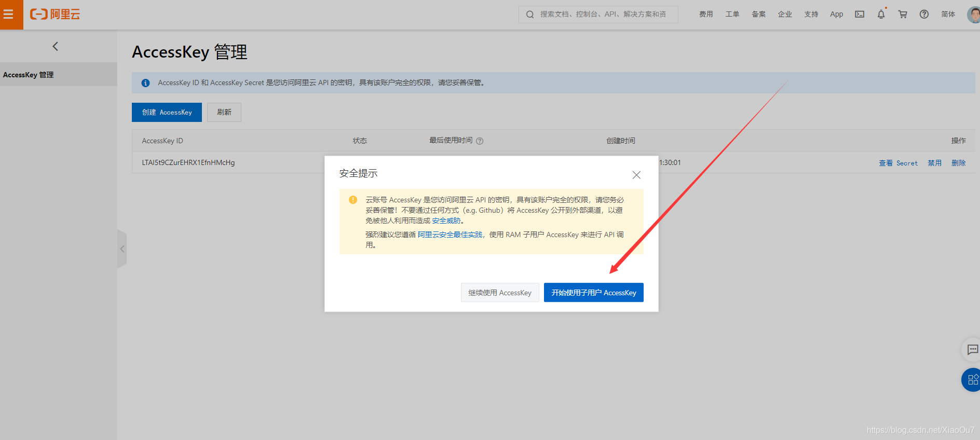Click the 状态 column header

(x=360, y=141)
